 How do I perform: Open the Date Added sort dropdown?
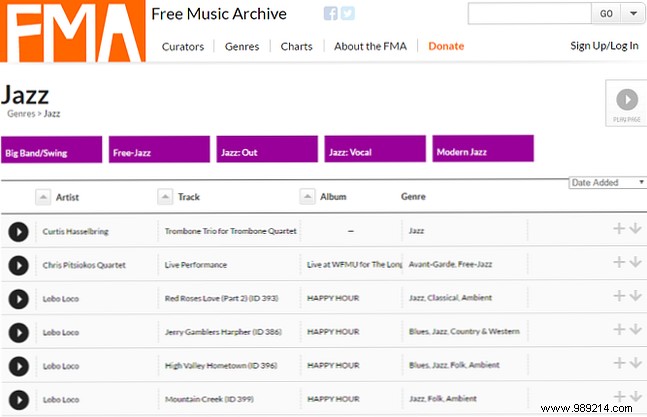[x=607, y=182]
